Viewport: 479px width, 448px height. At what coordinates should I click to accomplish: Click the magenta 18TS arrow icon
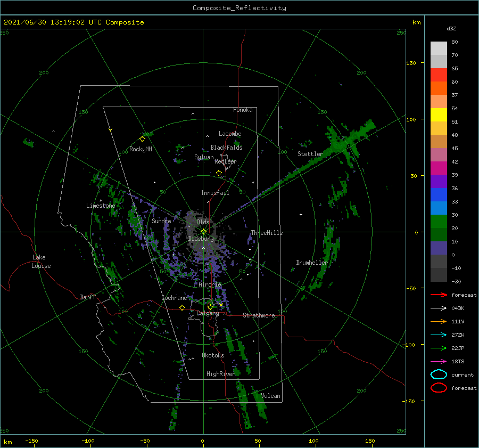tap(439, 362)
